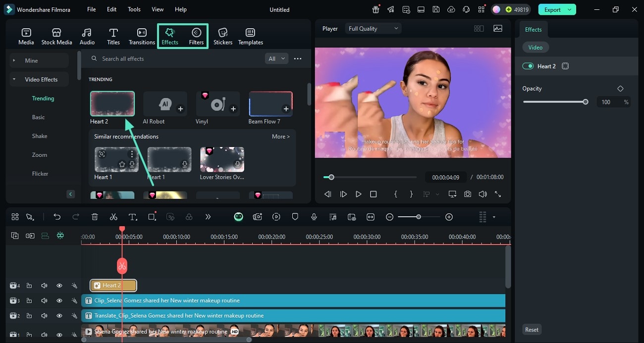
Task: Open the Tools menu
Action: coord(134,9)
